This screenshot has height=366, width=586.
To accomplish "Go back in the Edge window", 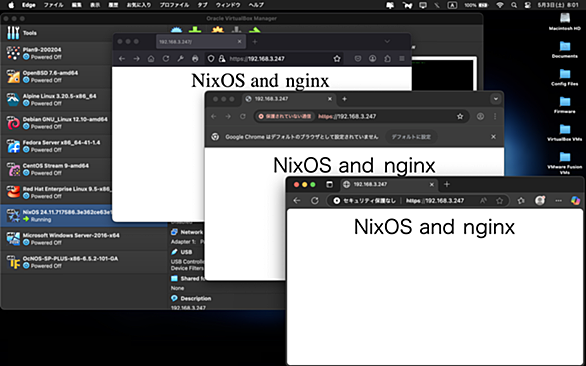I will (x=297, y=201).
